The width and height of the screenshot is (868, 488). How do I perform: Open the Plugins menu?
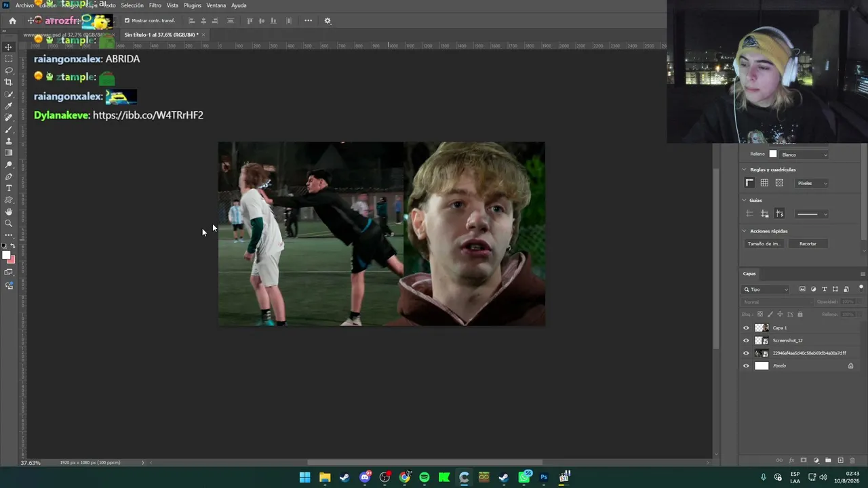tap(193, 5)
